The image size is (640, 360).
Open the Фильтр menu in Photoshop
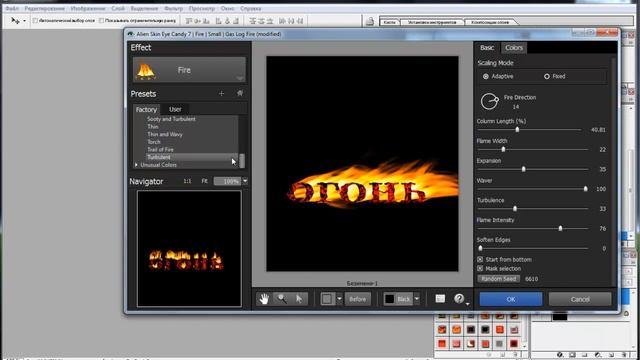[173, 8]
